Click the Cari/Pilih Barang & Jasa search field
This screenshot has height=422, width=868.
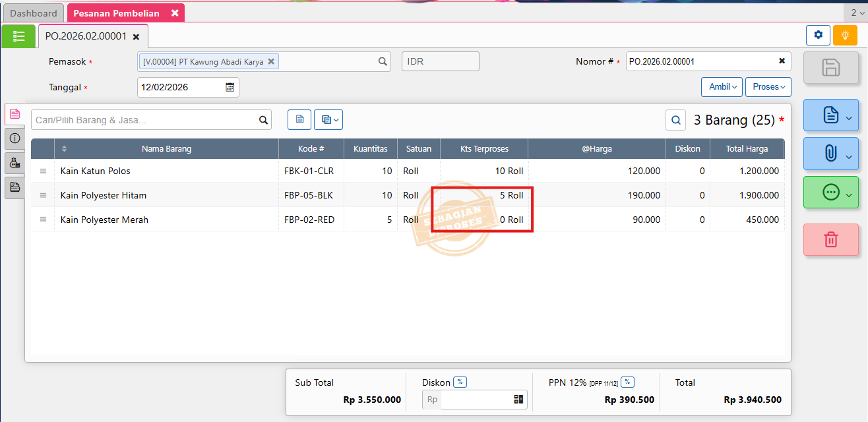click(144, 119)
